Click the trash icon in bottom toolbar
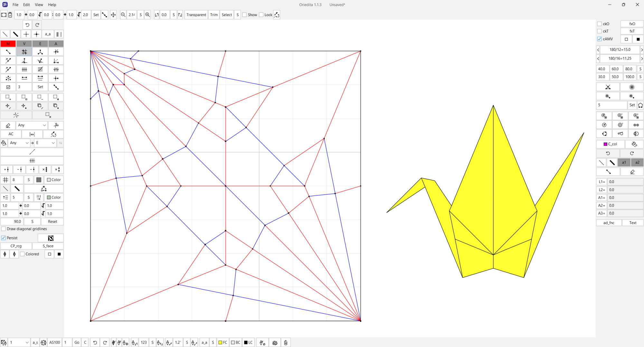 286,342
